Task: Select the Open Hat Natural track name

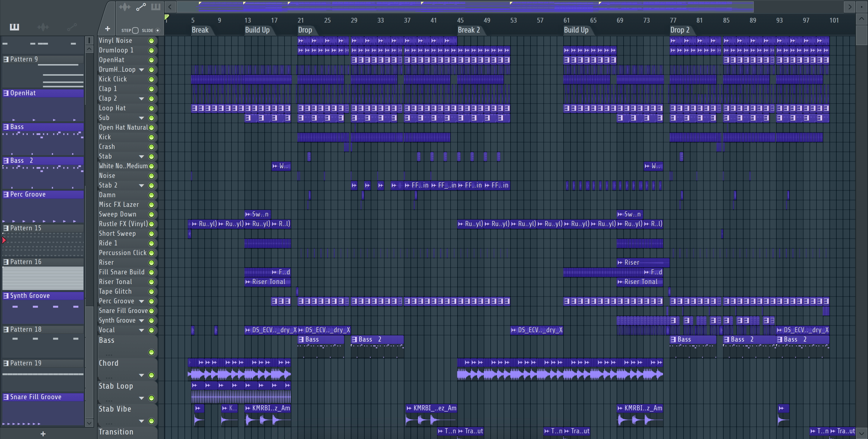Action: 123,128
